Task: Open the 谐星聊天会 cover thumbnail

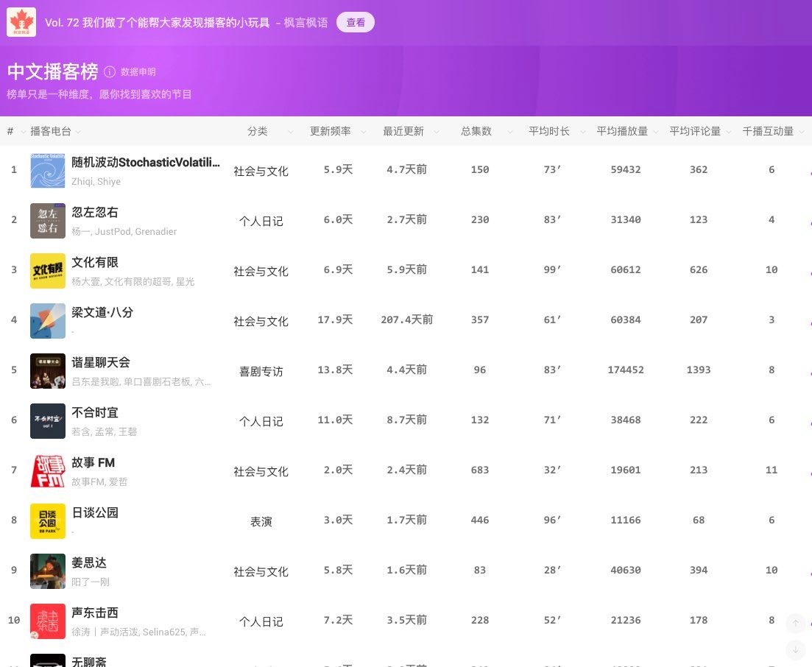Action: (x=48, y=371)
